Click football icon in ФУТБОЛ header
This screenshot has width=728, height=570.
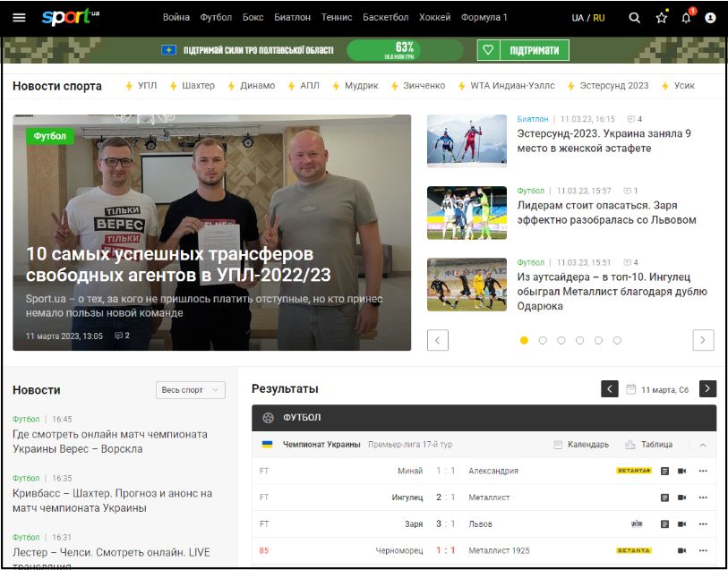click(268, 418)
